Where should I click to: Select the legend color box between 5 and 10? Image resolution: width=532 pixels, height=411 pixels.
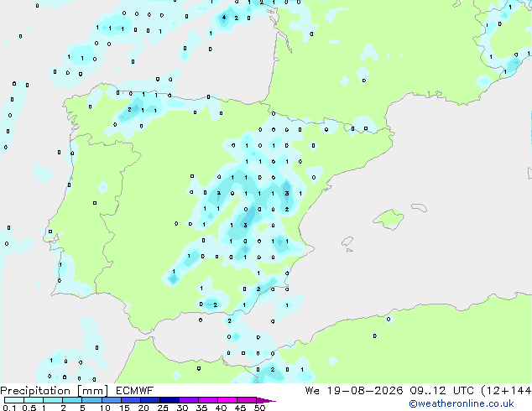point(91,400)
